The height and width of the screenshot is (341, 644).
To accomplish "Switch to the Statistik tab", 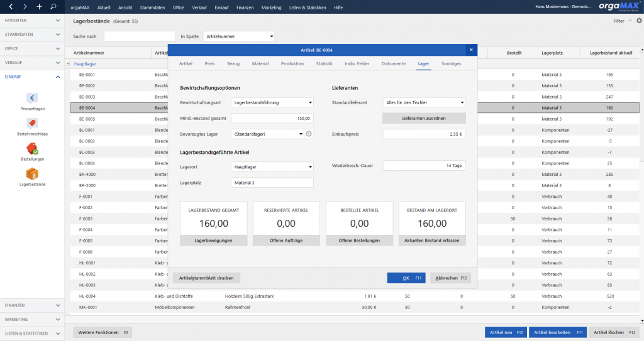I will click(324, 63).
